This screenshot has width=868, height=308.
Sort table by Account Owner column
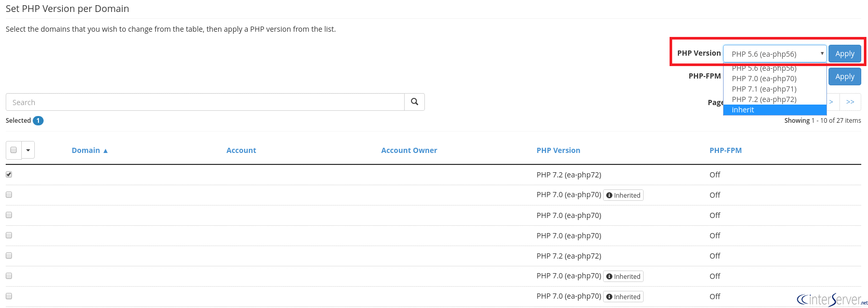click(409, 150)
